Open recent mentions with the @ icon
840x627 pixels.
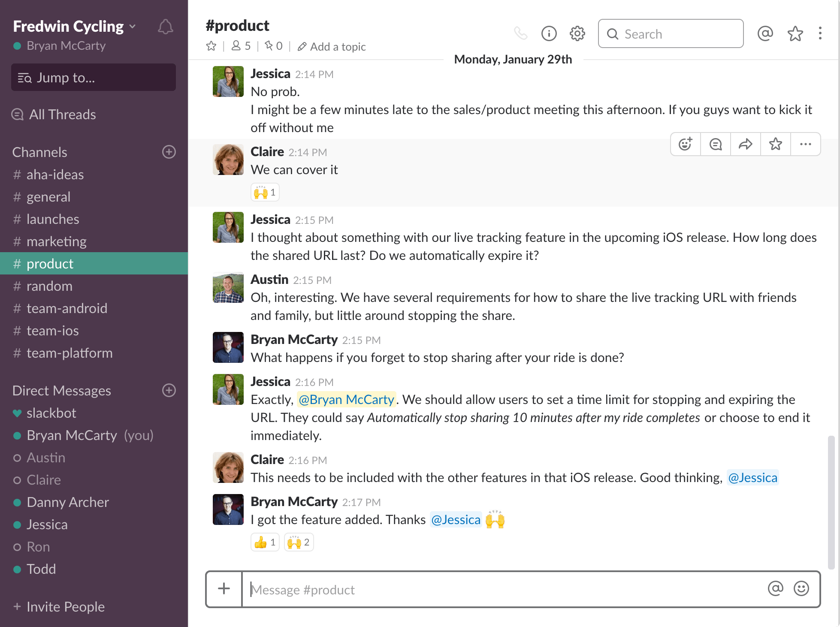764,33
